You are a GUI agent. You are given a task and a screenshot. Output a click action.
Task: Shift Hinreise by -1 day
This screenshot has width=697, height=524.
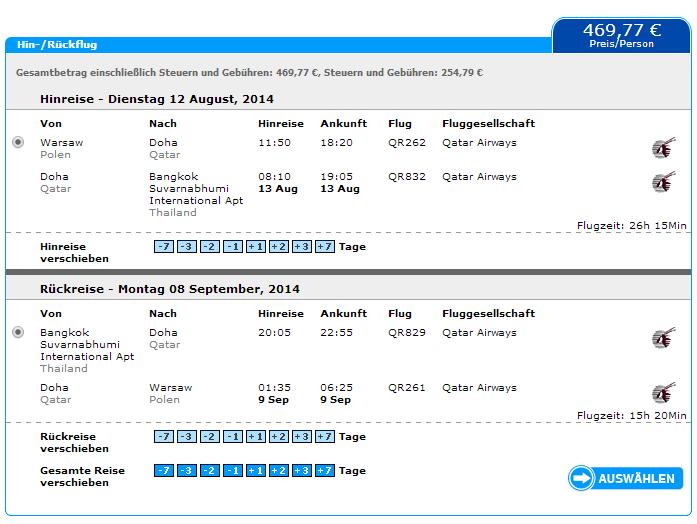pos(233,247)
